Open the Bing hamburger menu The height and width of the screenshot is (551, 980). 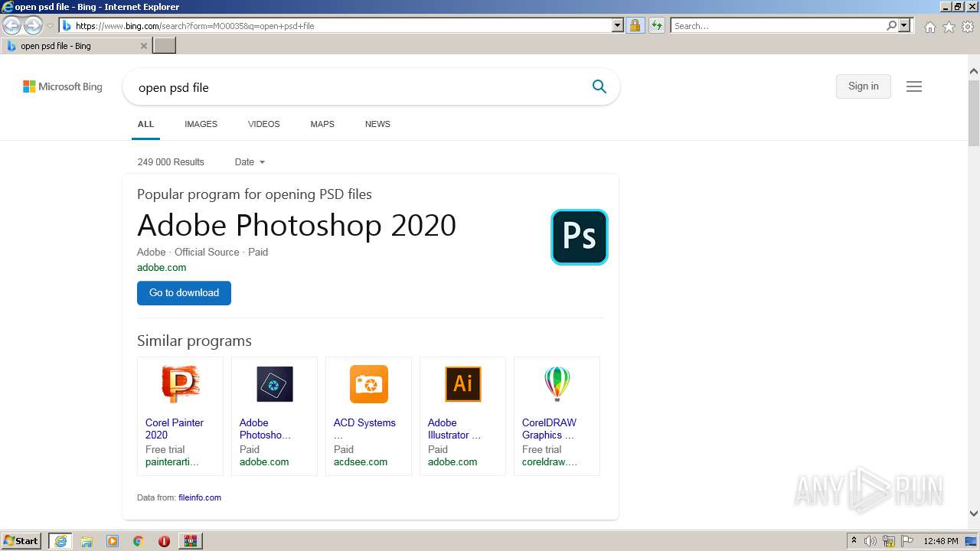click(914, 86)
